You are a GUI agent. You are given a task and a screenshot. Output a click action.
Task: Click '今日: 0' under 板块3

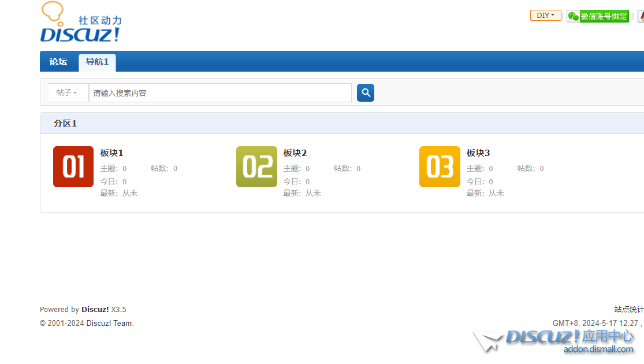coord(480,181)
